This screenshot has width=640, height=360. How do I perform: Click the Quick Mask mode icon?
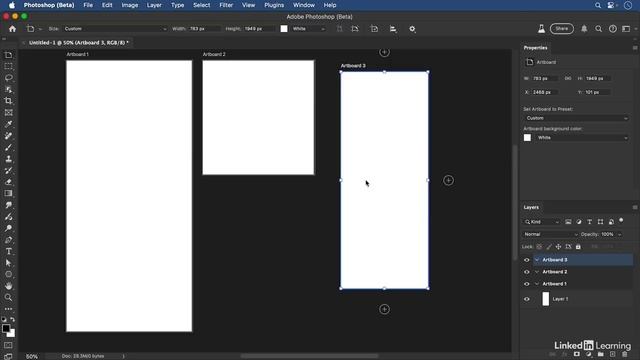(x=8, y=346)
